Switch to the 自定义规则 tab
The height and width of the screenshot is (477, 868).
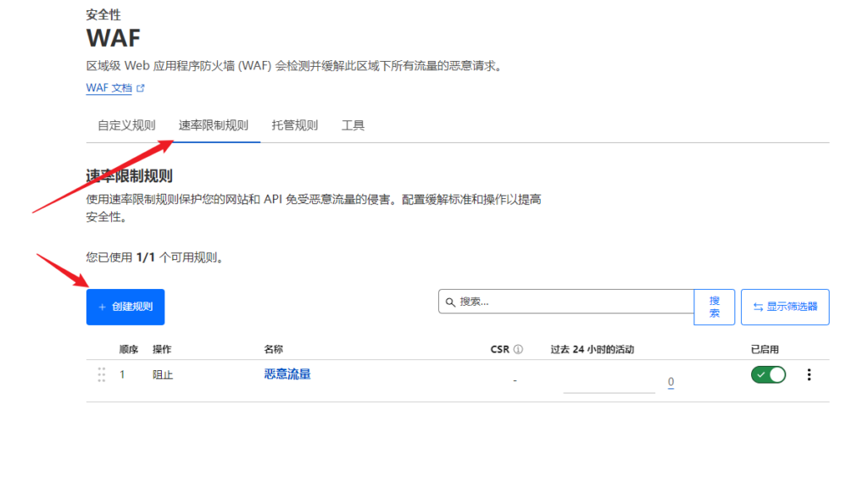126,125
